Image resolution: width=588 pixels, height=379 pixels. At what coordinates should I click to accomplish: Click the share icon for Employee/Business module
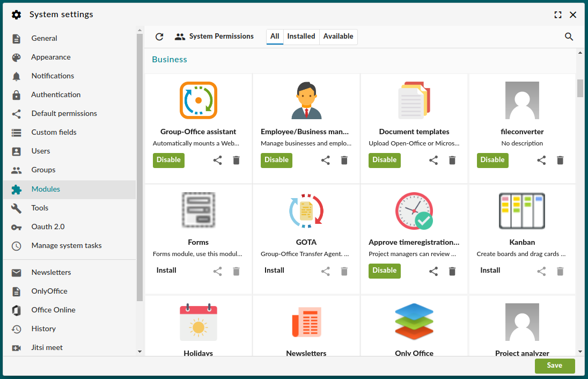point(326,160)
